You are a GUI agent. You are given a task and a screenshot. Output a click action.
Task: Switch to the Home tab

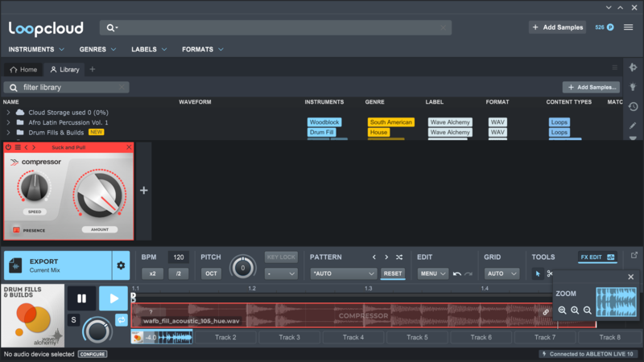pyautogui.click(x=23, y=69)
